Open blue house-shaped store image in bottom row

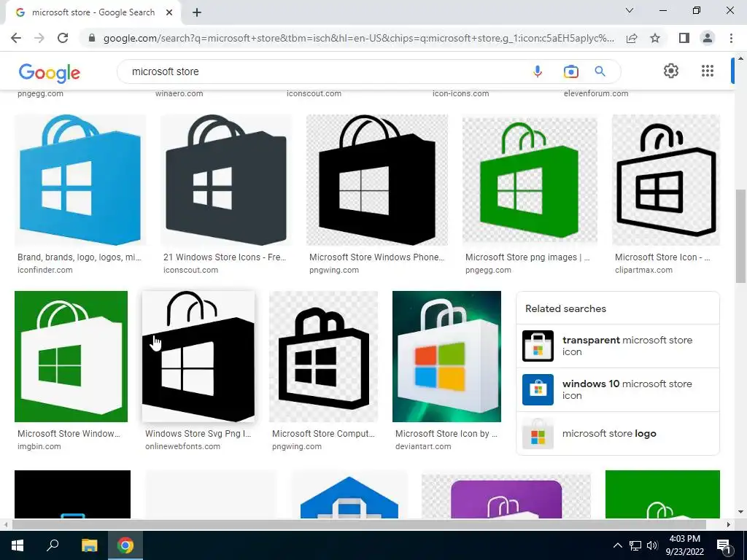coord(349,494)
